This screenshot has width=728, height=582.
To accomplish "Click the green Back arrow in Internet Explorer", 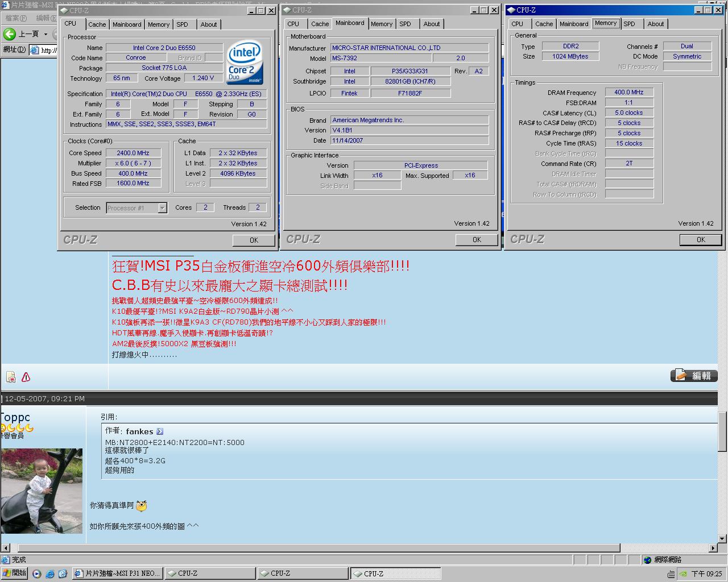I will pyautogui.click(x=9, y=34).
